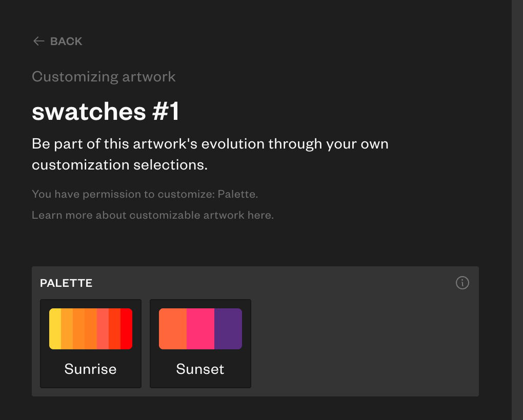This screenshot has width=523, height=420.
Task: Click the vertical scrollbar on the right
Action: point(517,205)
